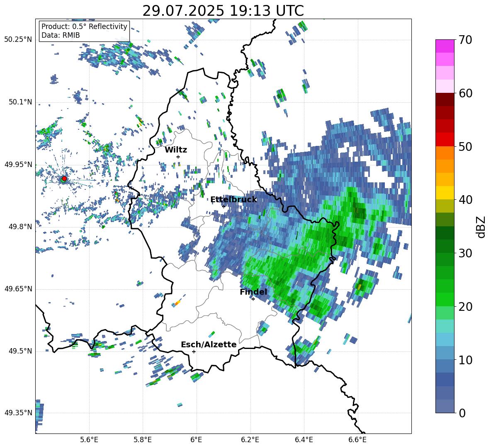Click the 49.65°N latitude label
Image resolution: width=491 pixels, height=448 pixels.
[x=18, y=289]
